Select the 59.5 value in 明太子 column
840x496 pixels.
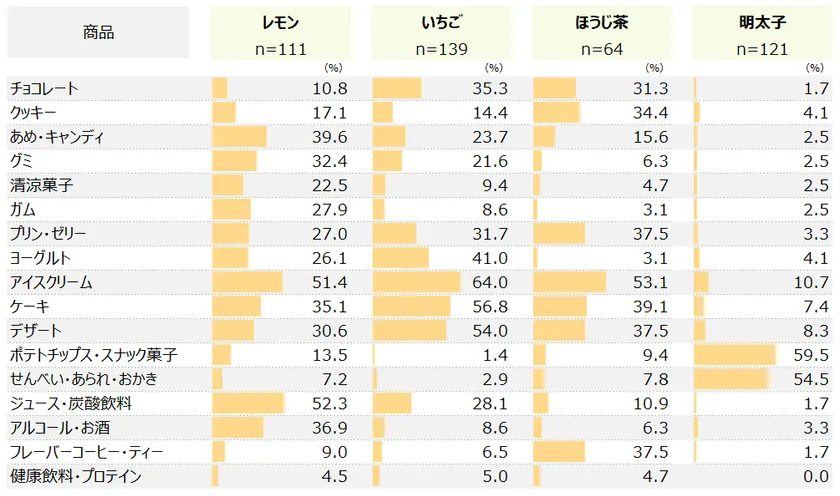click(x=812, y=355)
